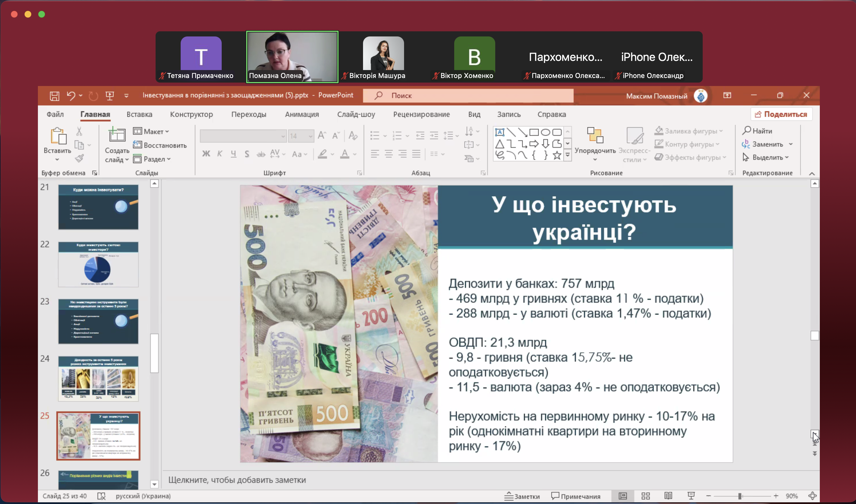Screen dimensions: 856x504
Task: Toggle Italic (К) formatting
Action: (x=219, y=154)
